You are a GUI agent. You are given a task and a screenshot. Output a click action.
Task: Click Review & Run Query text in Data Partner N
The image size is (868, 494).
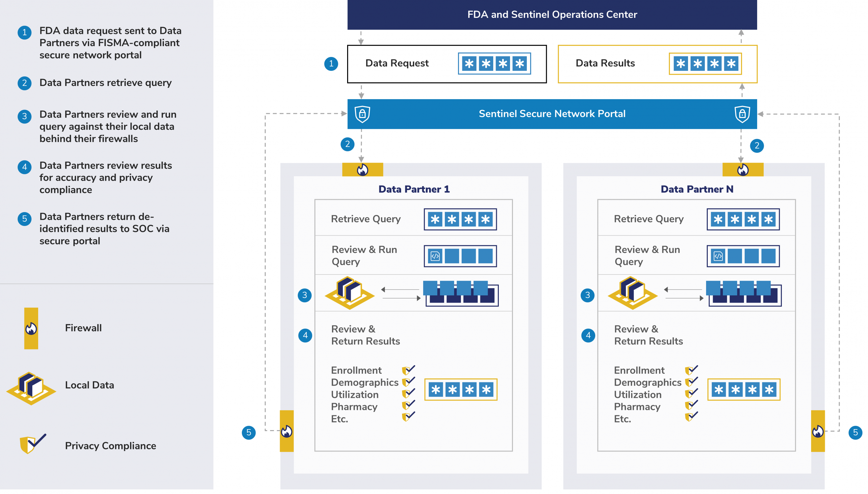point(647,256)
